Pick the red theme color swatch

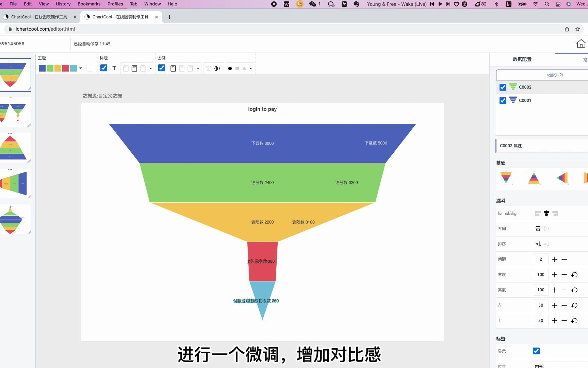point(66,68)
